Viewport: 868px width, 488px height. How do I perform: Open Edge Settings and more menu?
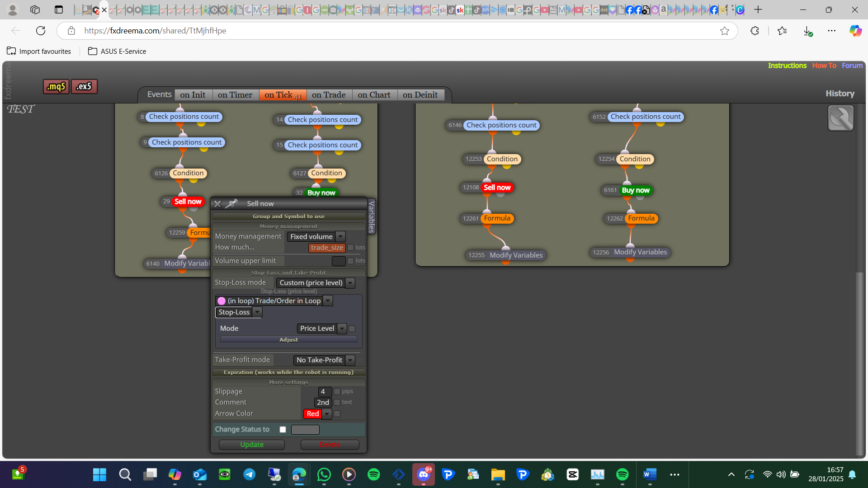coord(832,31)
